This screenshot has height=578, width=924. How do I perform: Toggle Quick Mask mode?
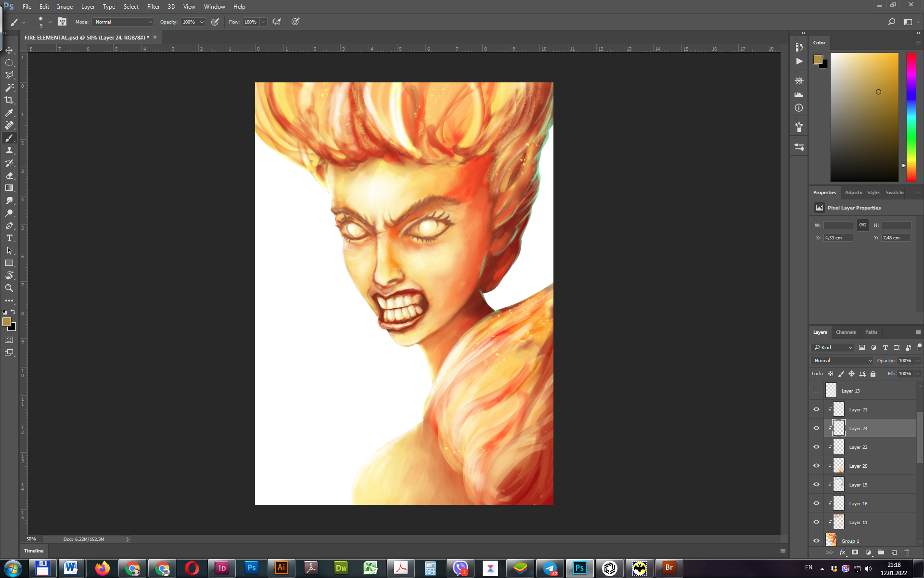click(x=9, y=340)
